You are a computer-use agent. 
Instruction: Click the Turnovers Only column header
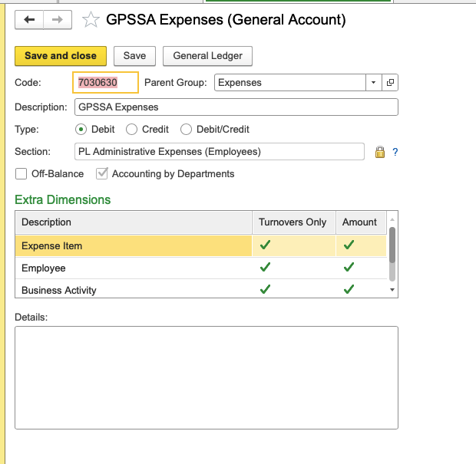pos(294,222)
